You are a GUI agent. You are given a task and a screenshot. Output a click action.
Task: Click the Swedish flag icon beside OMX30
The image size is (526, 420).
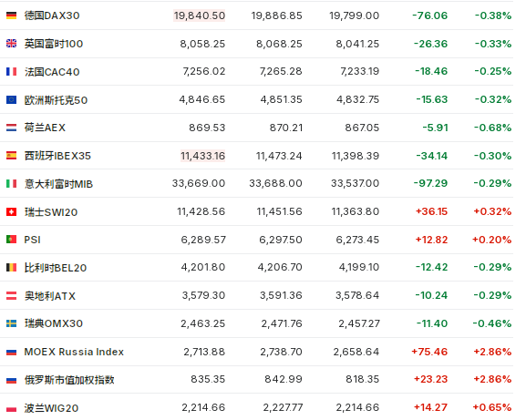tap(11, 323)
